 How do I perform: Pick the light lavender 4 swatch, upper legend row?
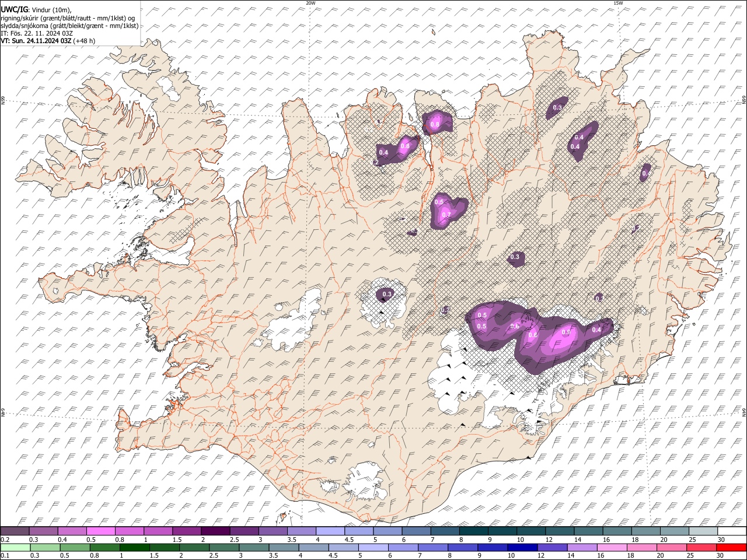330,531
